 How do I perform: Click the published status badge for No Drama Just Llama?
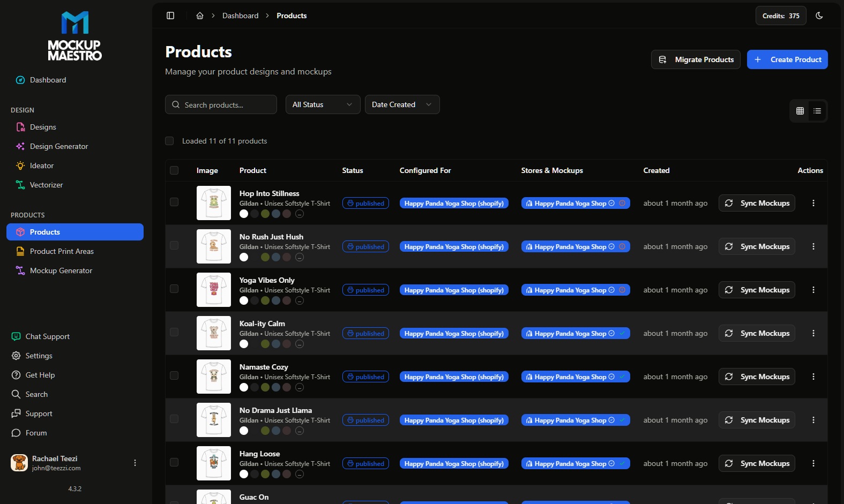pyautogui.click(x=365, y=420)
